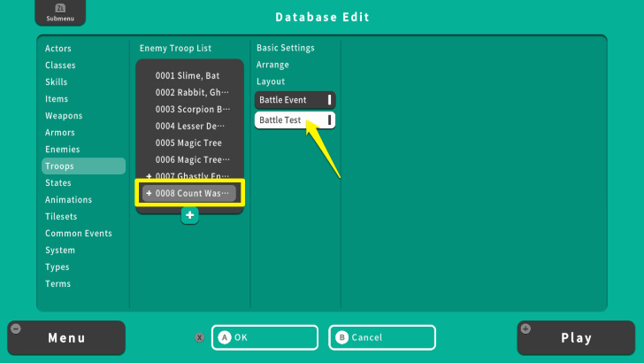Click the plus add troop icon
Screen dimensions: 644x363
click(x=189, y=215)
